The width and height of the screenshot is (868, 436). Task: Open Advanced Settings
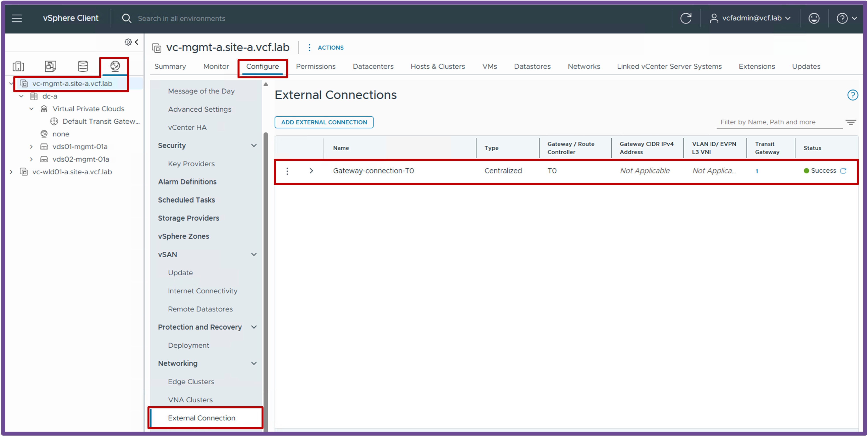(x=200, y=109)
